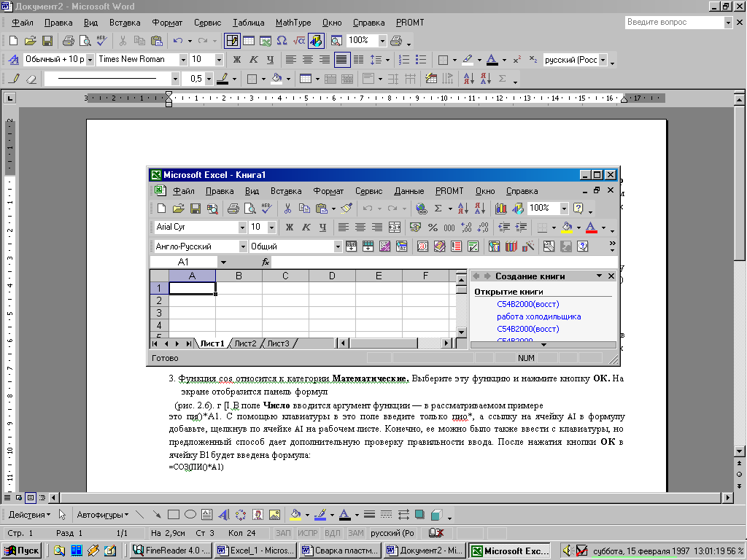
Task: Select the Draw Table pencil tool
Action: tap(15, 79)
